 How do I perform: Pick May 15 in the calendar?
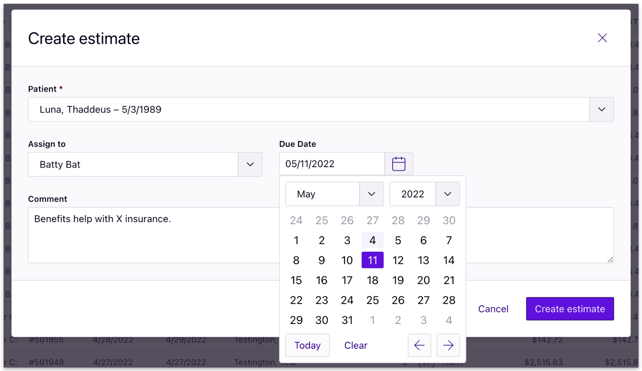(296, 281)
